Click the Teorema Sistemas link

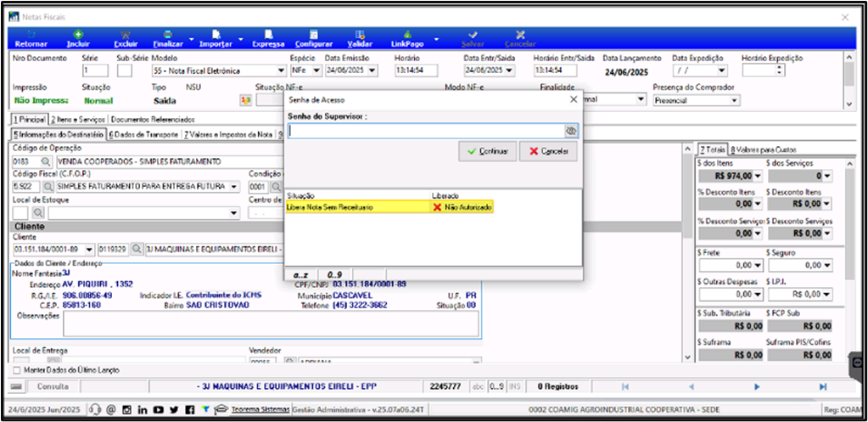tap(260, 410)
